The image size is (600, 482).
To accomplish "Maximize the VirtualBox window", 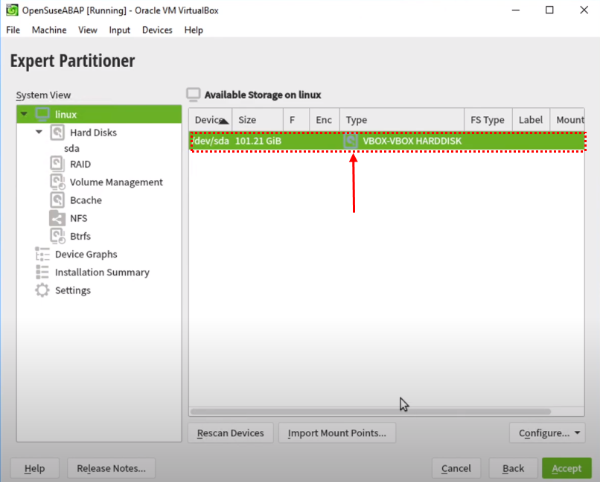I will [x=549, y=10].
